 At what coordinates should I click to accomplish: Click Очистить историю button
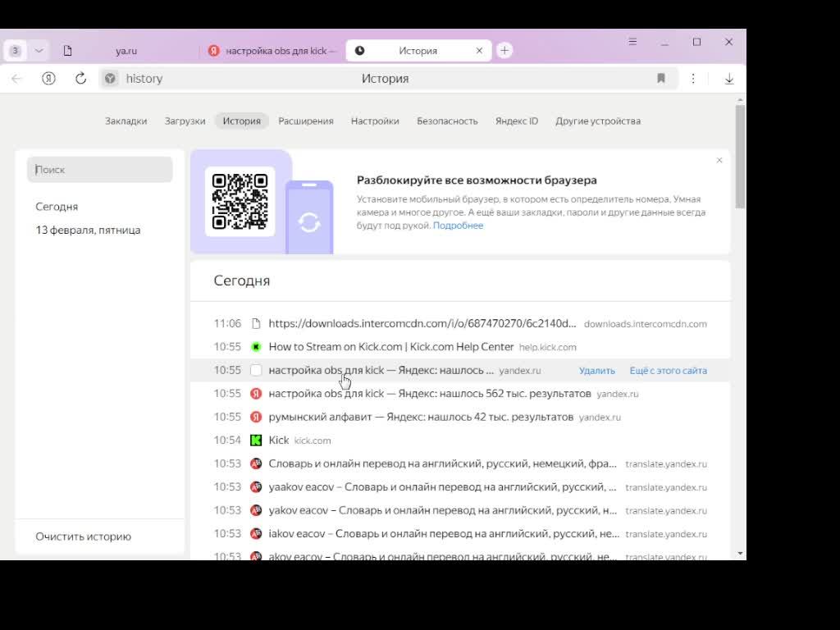click(83, 536)
